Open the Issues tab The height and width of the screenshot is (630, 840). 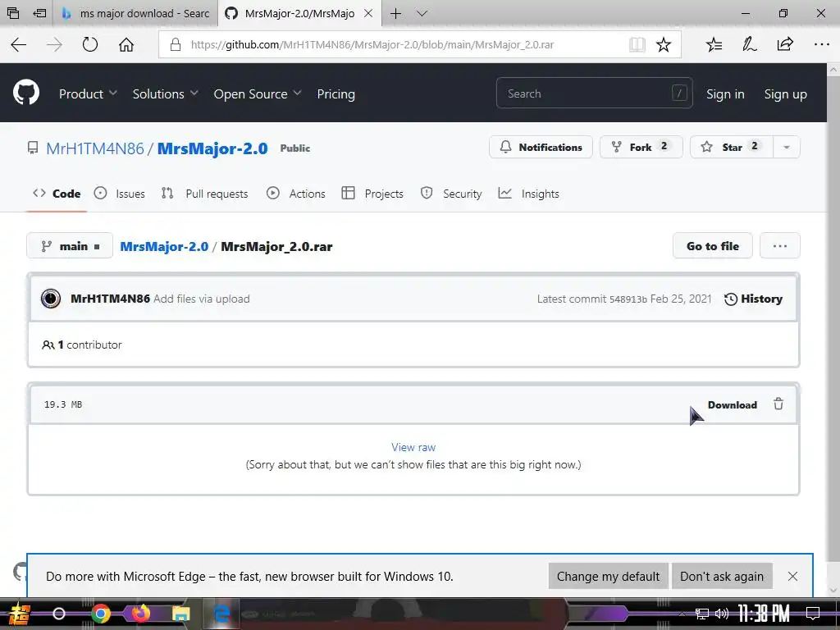[x=120, y=194]
